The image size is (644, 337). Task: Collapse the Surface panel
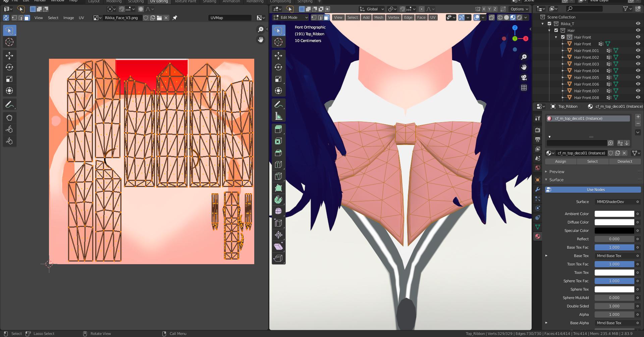pos(546,180)
